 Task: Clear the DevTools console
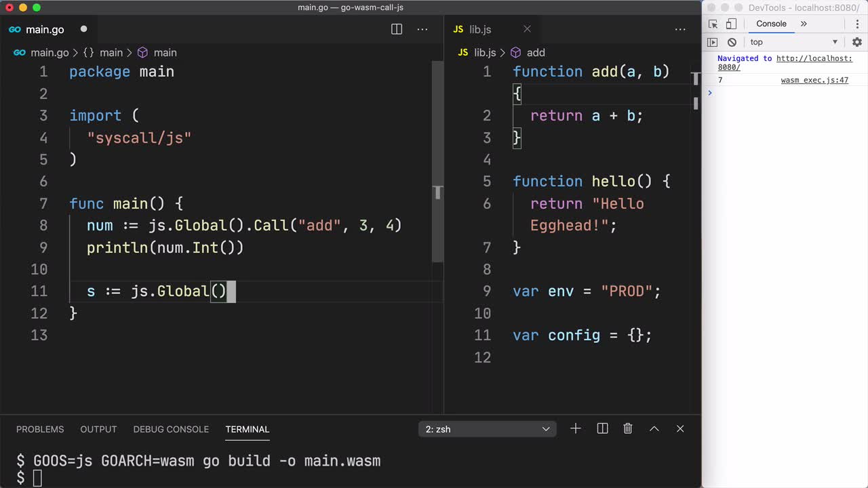pyautogui.click(x=732, y=42)
